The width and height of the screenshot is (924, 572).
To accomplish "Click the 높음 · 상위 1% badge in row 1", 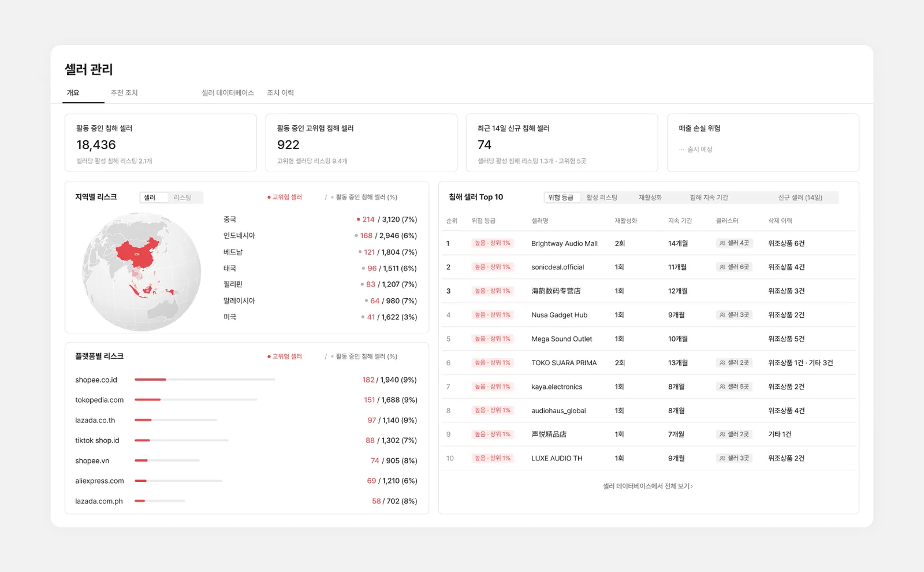I will click(493, 243).
